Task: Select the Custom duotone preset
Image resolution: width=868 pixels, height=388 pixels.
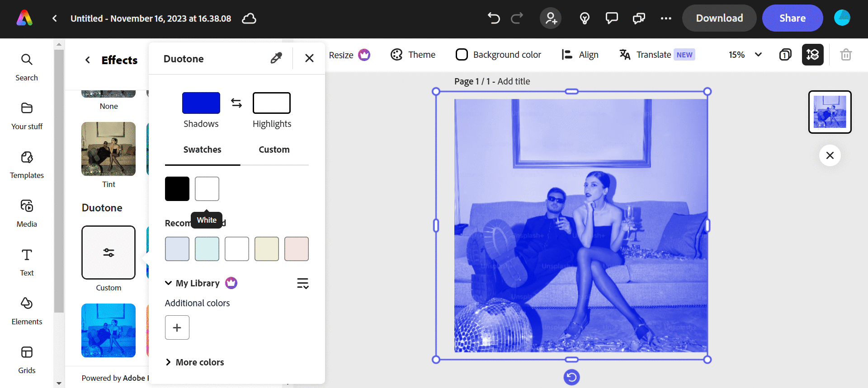Action: coord(108,252)
